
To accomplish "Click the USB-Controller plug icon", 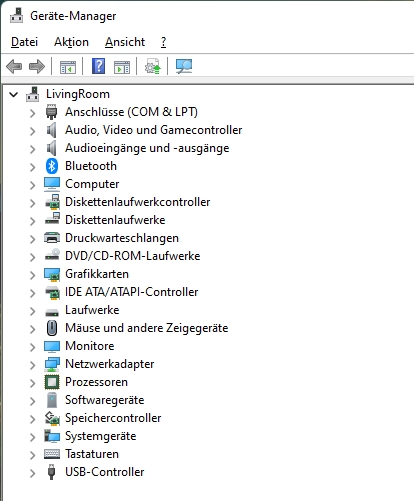I will 51,472.
